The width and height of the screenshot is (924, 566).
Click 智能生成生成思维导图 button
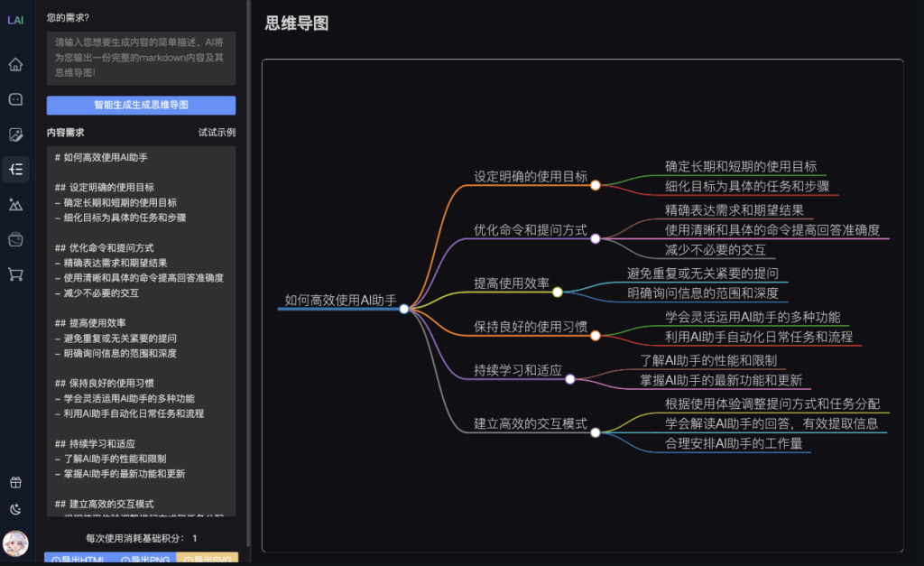141,105
